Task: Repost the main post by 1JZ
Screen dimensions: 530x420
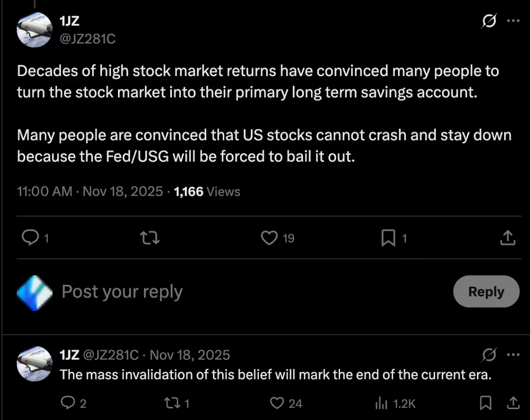Action: pos(150,239)
